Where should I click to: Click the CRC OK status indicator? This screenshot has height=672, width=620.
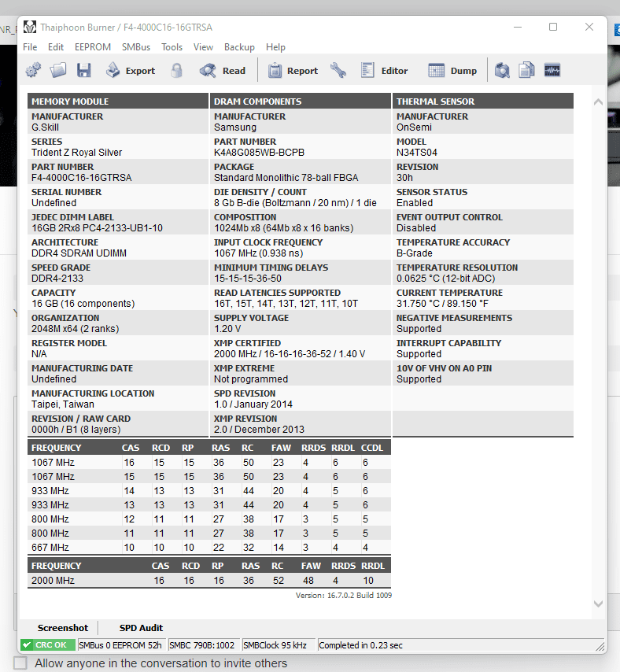click(48, 645)
